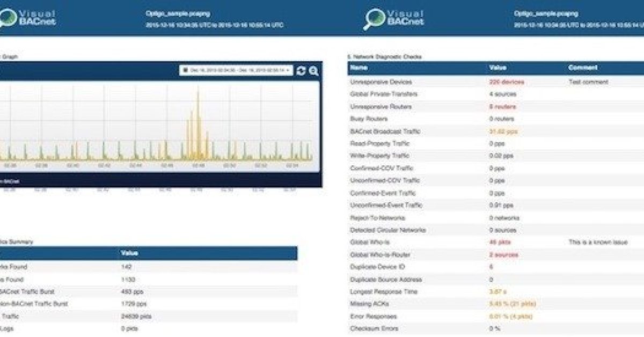Click the '0 pkts' logs value
Image resolution: width=644 pixels, height=337 pixels.
(x=130, y=328)
